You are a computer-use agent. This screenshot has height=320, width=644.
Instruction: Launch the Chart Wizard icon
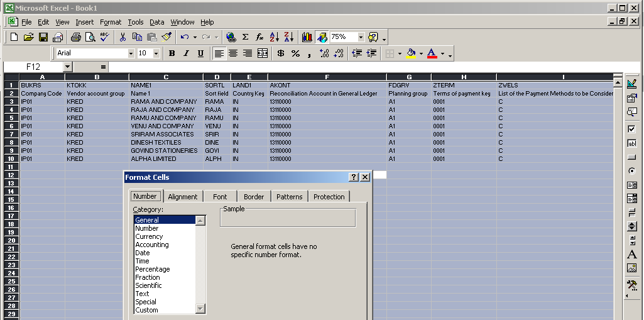[307, 37]
